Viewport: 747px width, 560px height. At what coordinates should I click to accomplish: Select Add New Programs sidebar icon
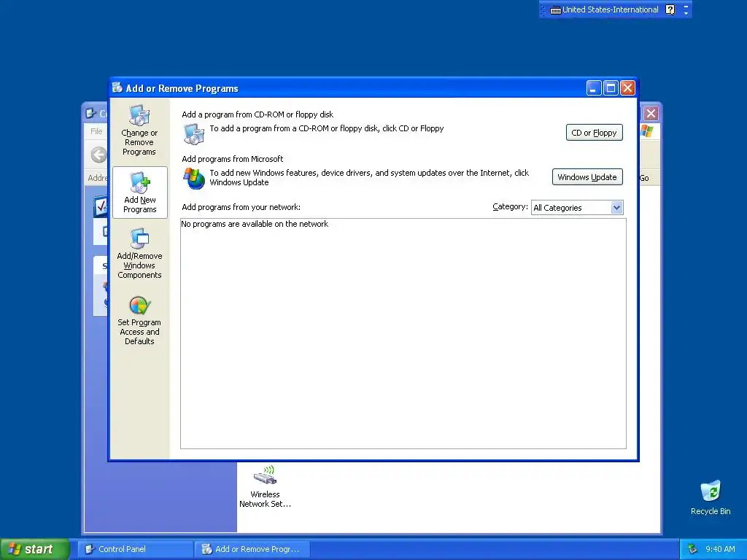(139, 192)
